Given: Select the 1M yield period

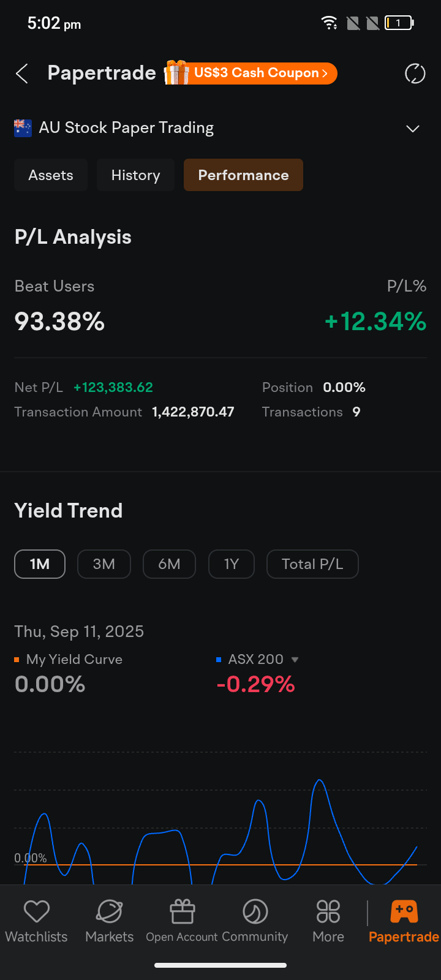Looking at the screenshot, I should [40, 564].
